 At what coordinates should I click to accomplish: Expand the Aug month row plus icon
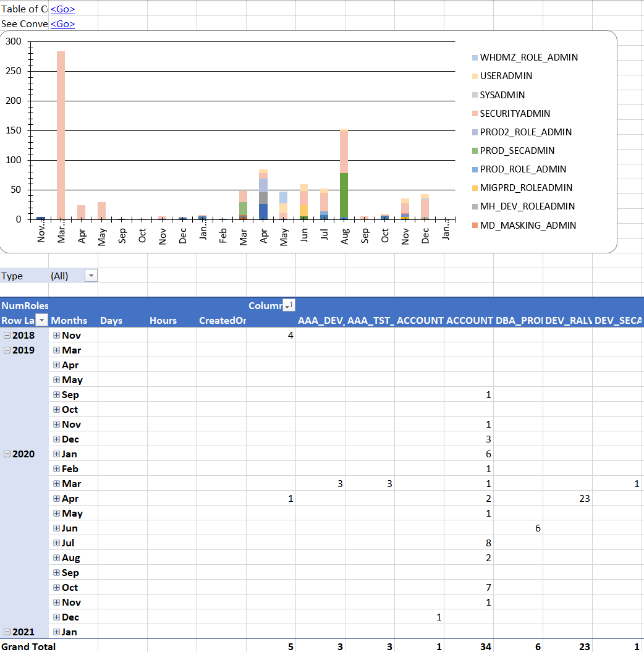(x=56, y=558)
